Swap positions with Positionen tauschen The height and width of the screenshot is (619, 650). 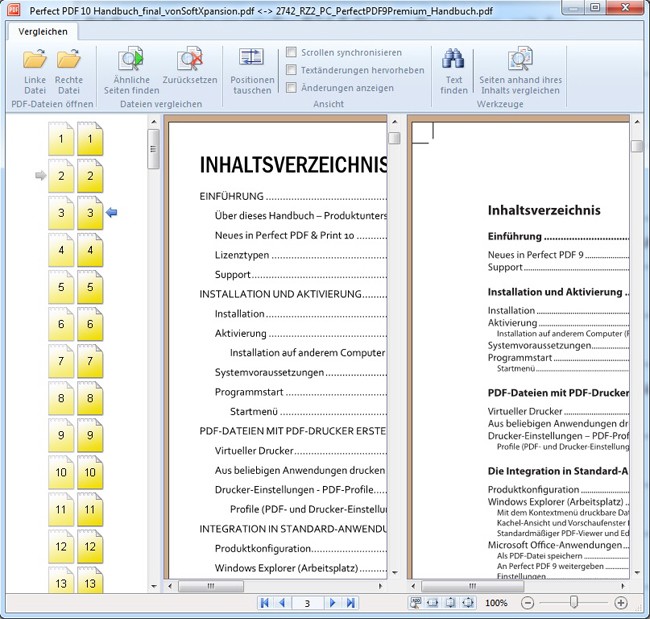252,72
